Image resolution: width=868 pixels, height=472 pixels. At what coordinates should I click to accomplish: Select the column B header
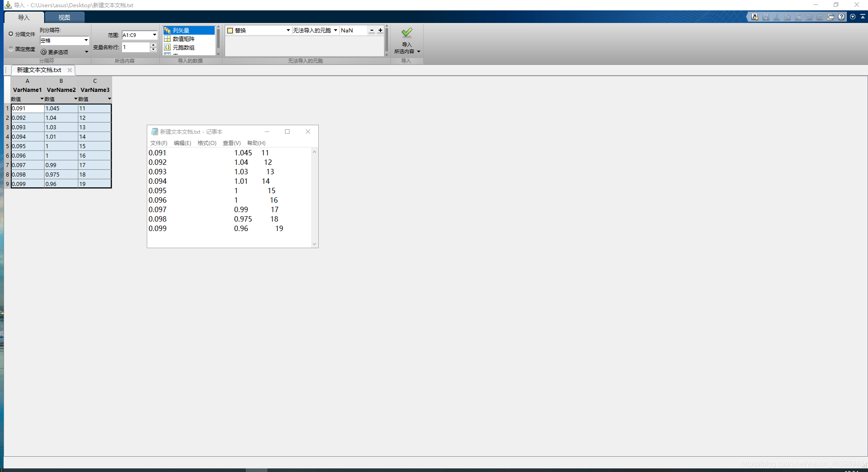[x=61, y=81]
